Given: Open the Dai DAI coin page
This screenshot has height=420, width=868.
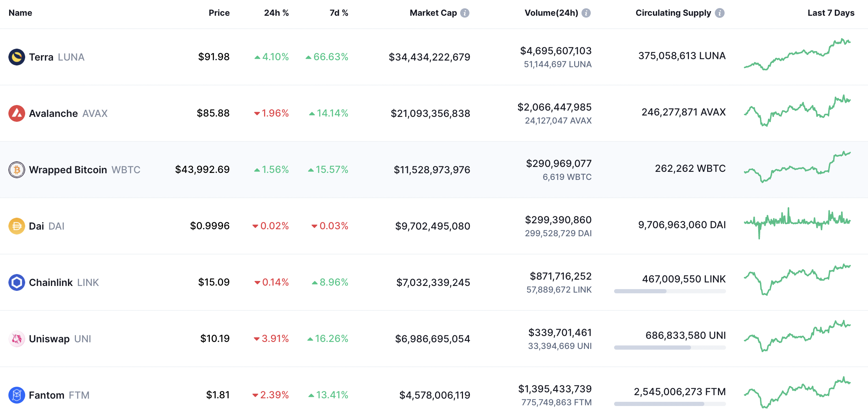Looking at the screenshot, I should pos(47,226).
